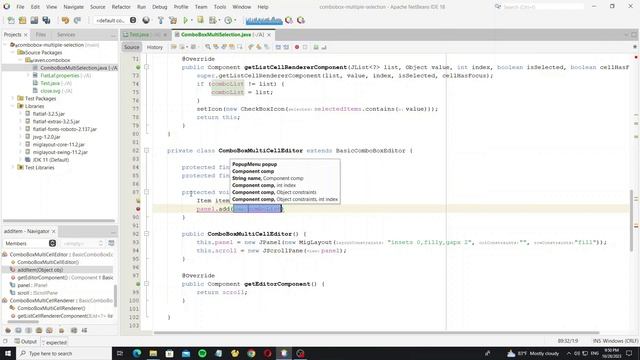The height and width of the screenshot is (360, 640).
Task: Click the editor horizontal scrollbar
Action: (x=376, y=333)
